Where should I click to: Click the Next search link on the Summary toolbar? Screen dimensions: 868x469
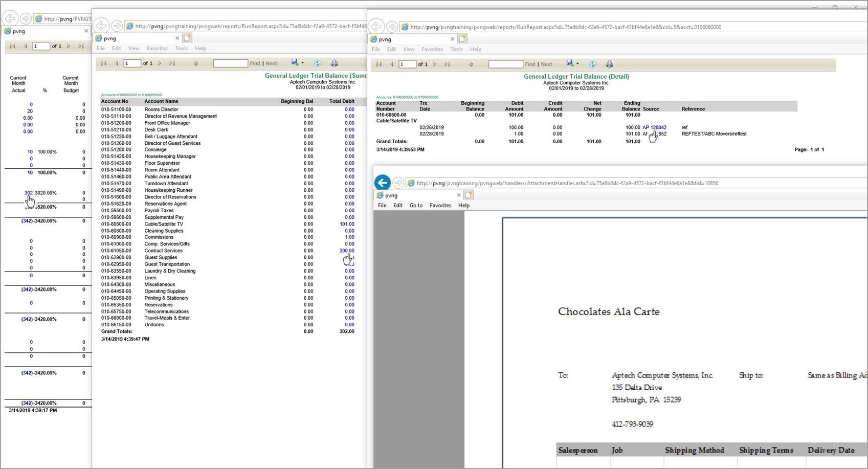pos(272,62)
